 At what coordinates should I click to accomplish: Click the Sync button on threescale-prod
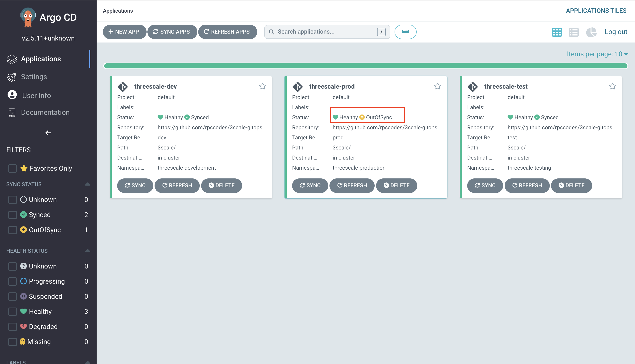click(310, 185)
